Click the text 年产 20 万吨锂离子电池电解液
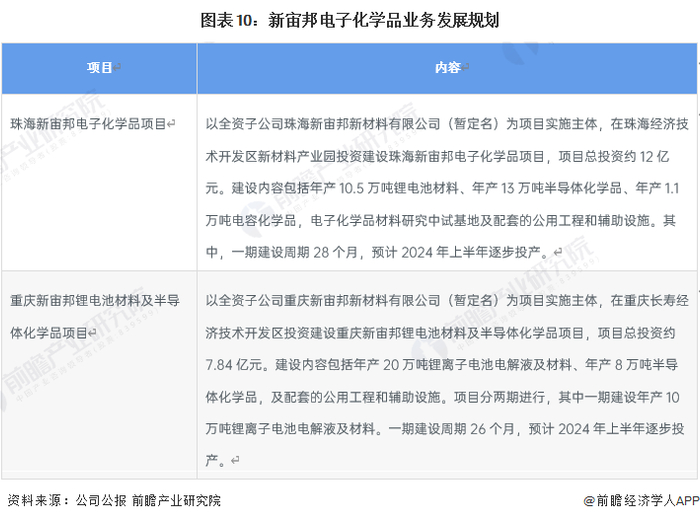This screenshot has height=521, width=700. click(446, 365)
